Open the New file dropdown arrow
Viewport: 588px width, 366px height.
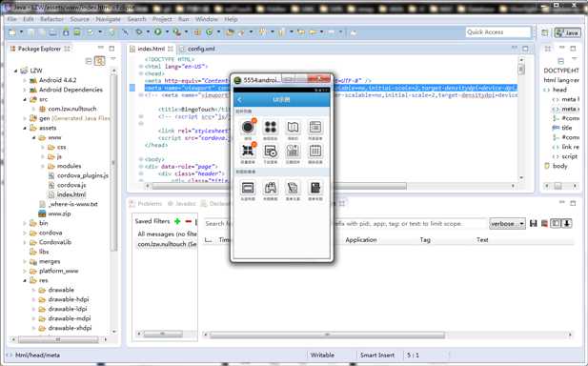pos(21,32)
